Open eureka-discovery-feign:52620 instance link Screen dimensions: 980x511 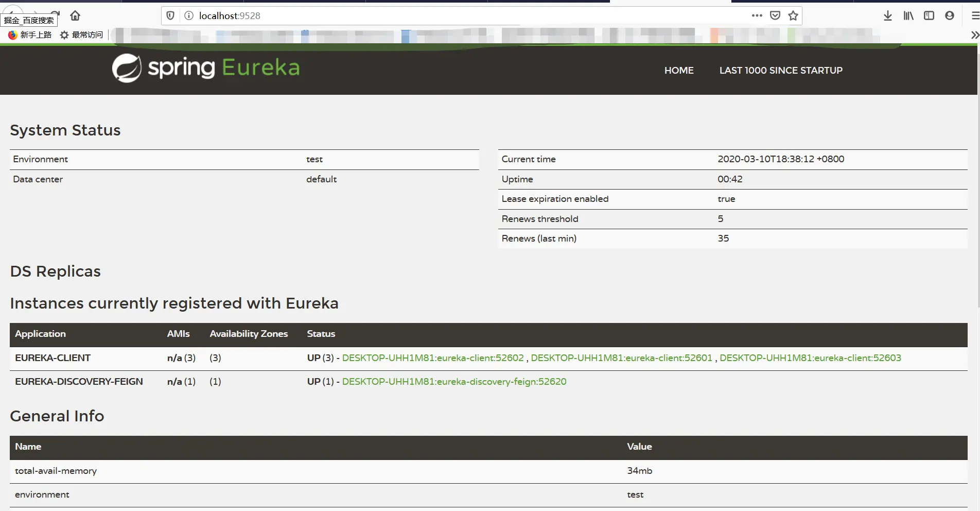[x=454, y=382]
